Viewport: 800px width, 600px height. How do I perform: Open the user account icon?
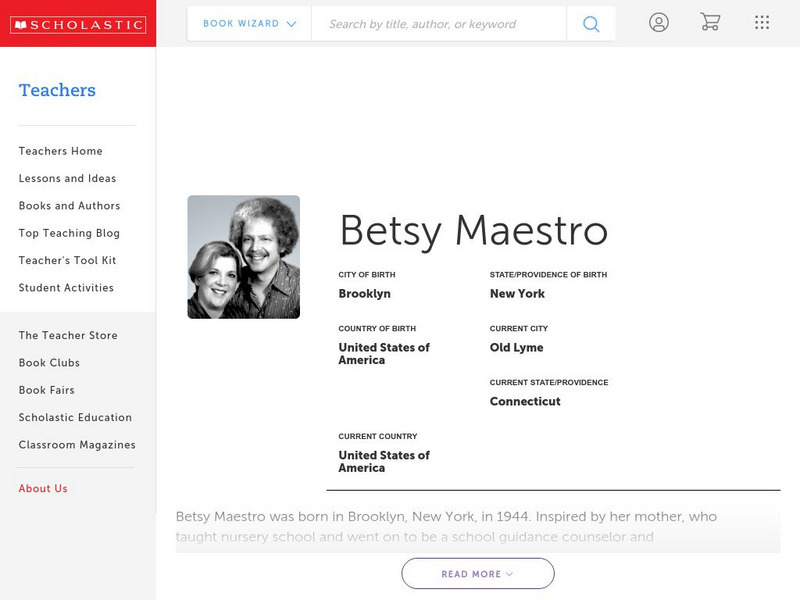pos(659,22)
